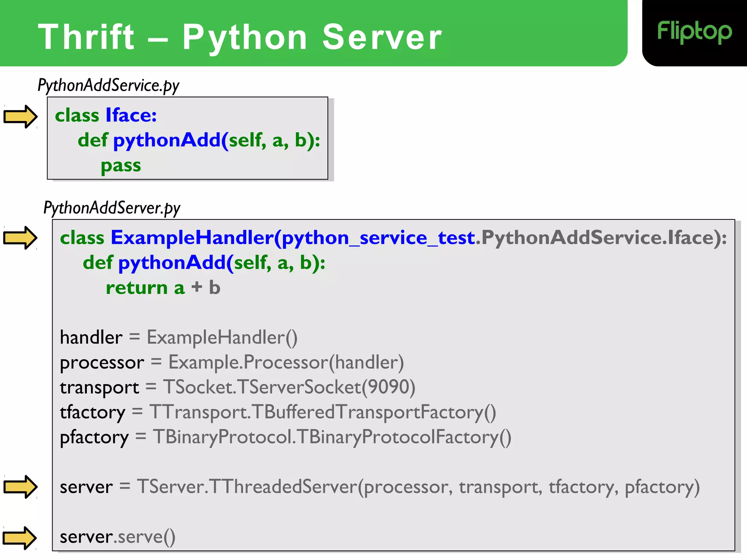
Task: Click the 'processor = Example.Processor(handler)' line
Action: (x=232, y=363)
